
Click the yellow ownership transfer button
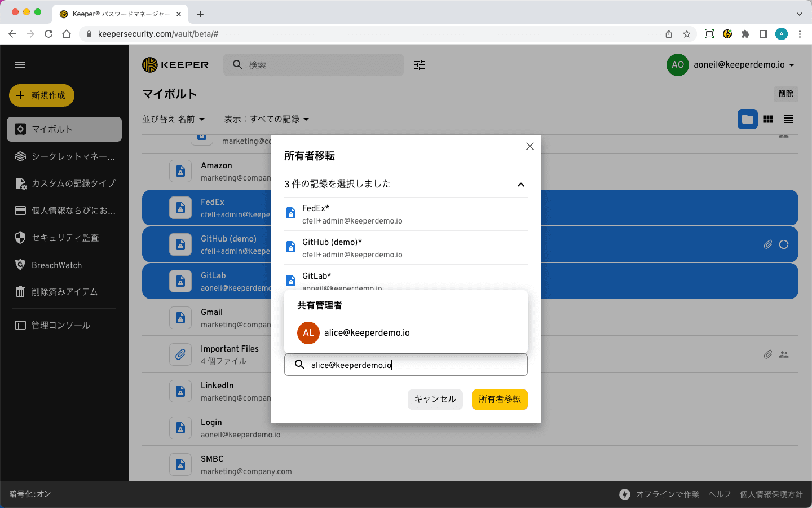pyautogui.click(x=499, y=399)
